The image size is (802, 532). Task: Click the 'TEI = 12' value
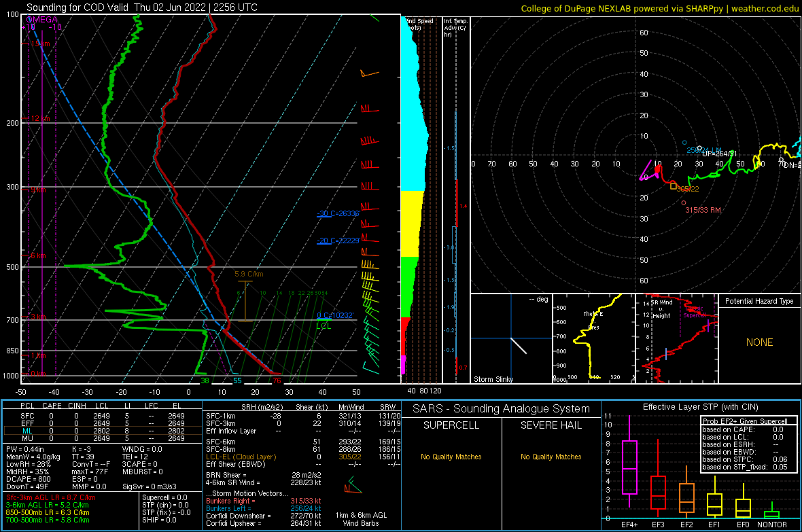point(135,457)
